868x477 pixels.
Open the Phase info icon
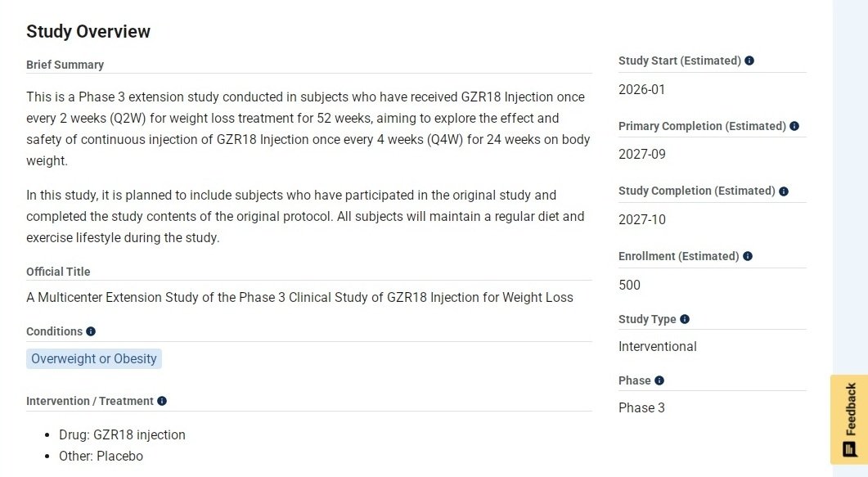point(659,380)
